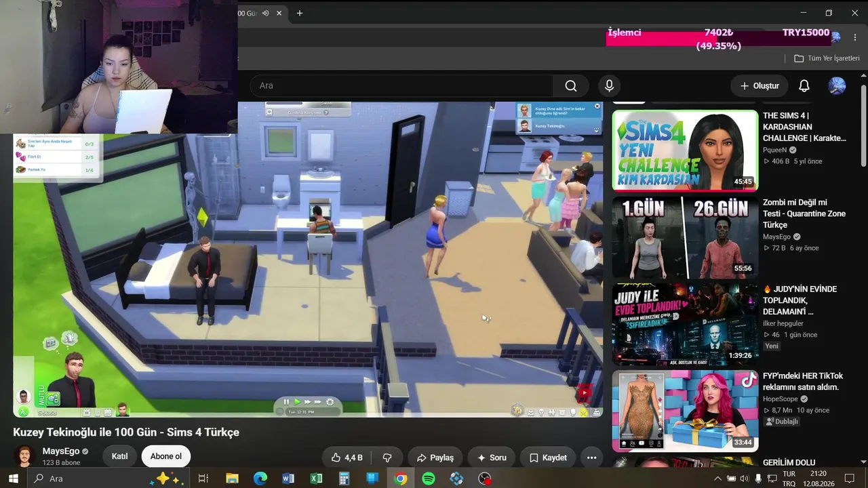
Task: Launch Microsoft Edge from the taskbar
Action: coord(260,479)
